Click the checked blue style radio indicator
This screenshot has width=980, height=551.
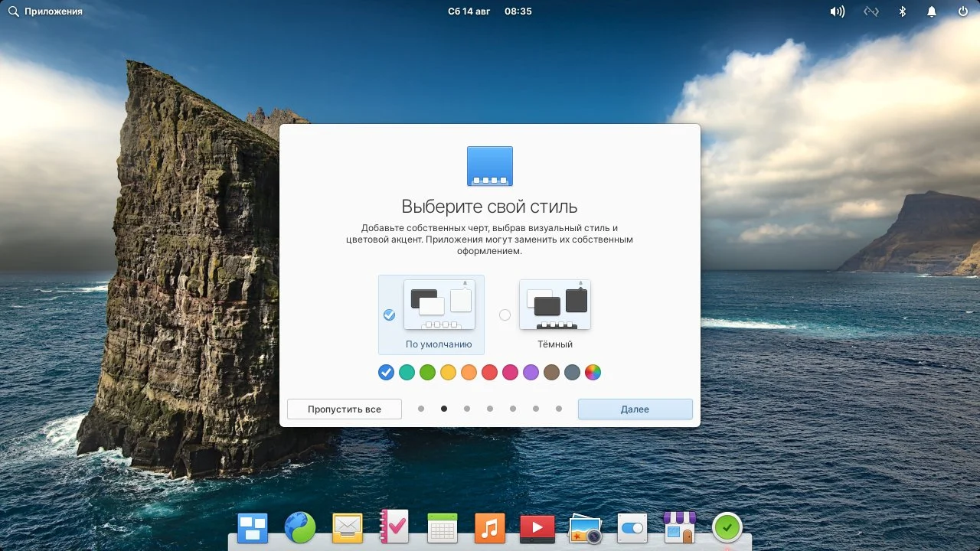pos(390,315)
